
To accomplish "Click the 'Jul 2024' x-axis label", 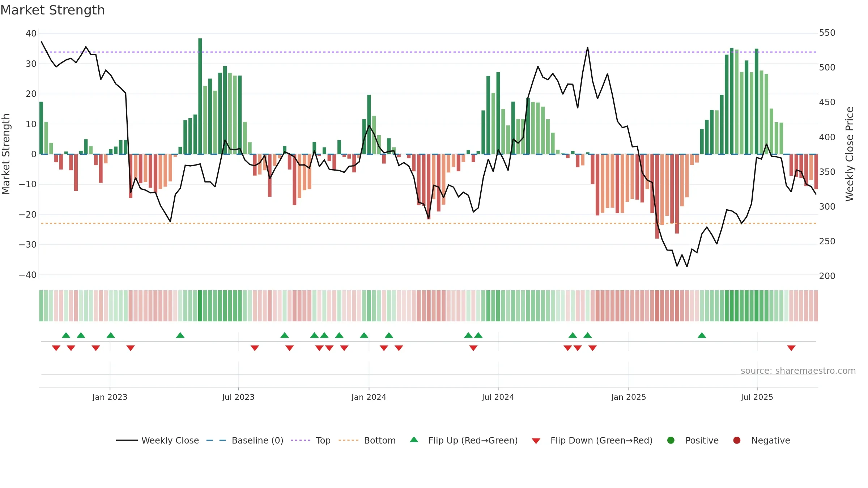I will [498, 397].
